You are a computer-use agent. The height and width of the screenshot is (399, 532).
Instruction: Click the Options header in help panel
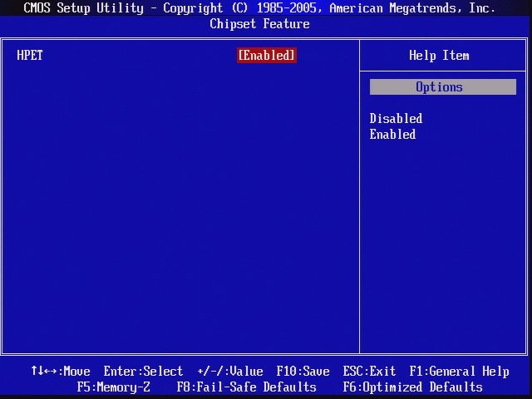point(439,87)
